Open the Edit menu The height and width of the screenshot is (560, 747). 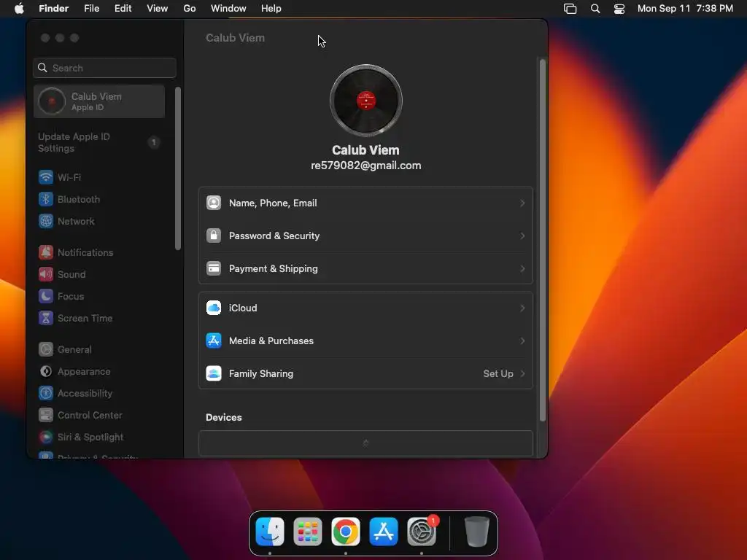[x=123, y=9]
